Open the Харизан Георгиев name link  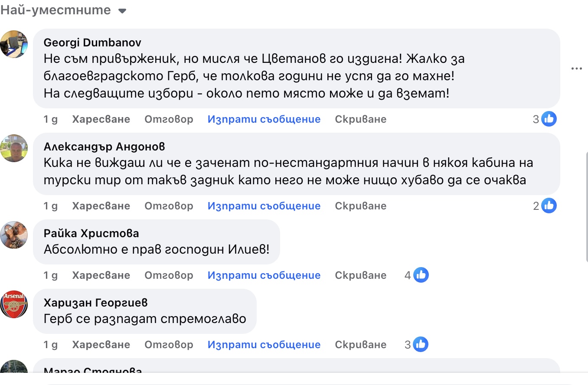click(x=95, y=303)
